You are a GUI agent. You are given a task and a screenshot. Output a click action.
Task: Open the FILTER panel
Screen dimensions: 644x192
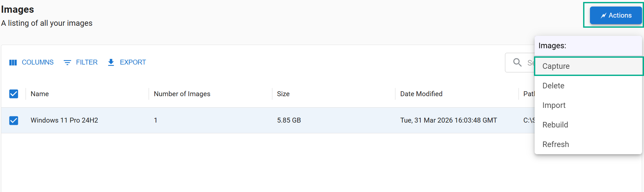coord(80,62)
